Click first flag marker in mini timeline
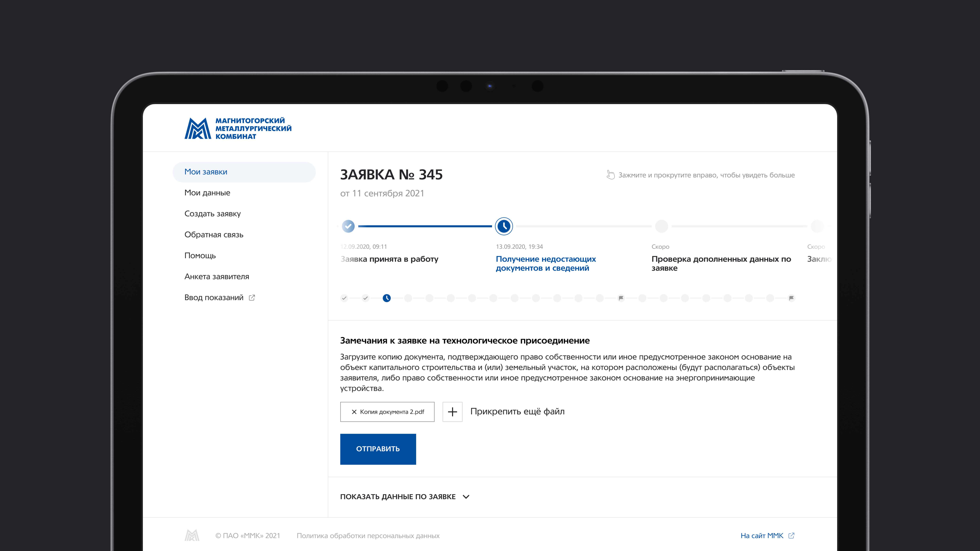This screenshot has height=551, width=980. coord(621,298)
